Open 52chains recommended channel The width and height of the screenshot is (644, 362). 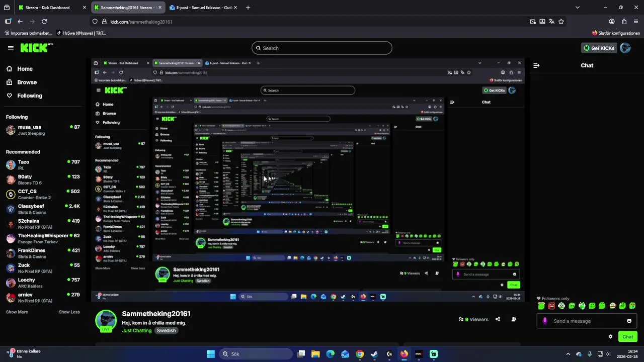click(x=43, y=224)
